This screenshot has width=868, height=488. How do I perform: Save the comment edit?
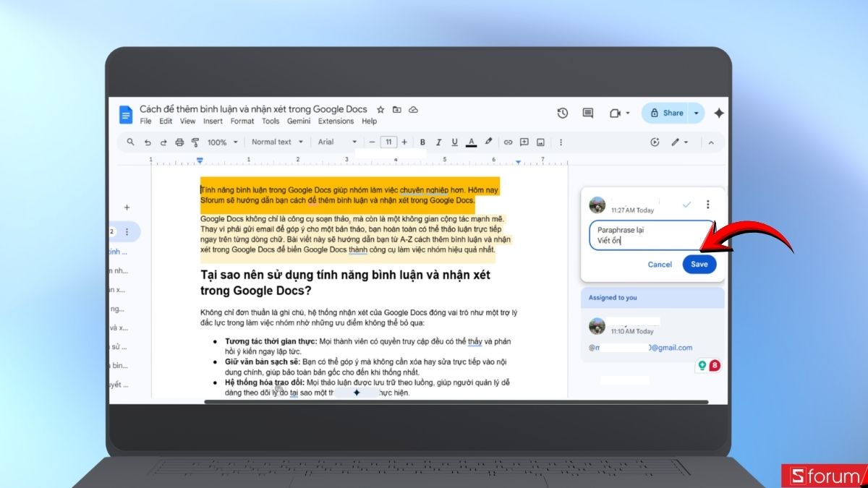point(699,265)
